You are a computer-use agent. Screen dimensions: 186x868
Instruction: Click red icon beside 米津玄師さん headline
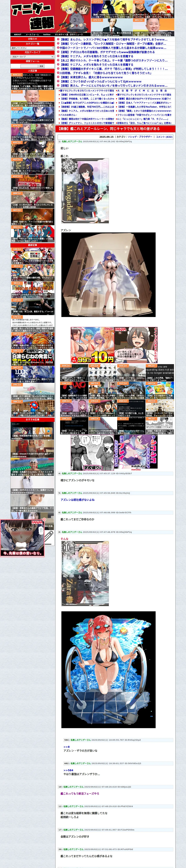(x=58, y=77)
